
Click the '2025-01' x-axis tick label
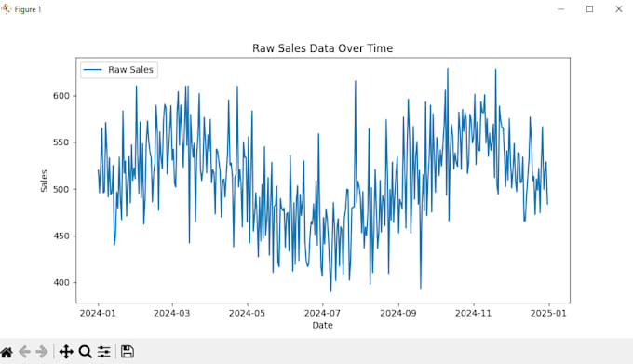pyautogui.click(x=548, y=313)
